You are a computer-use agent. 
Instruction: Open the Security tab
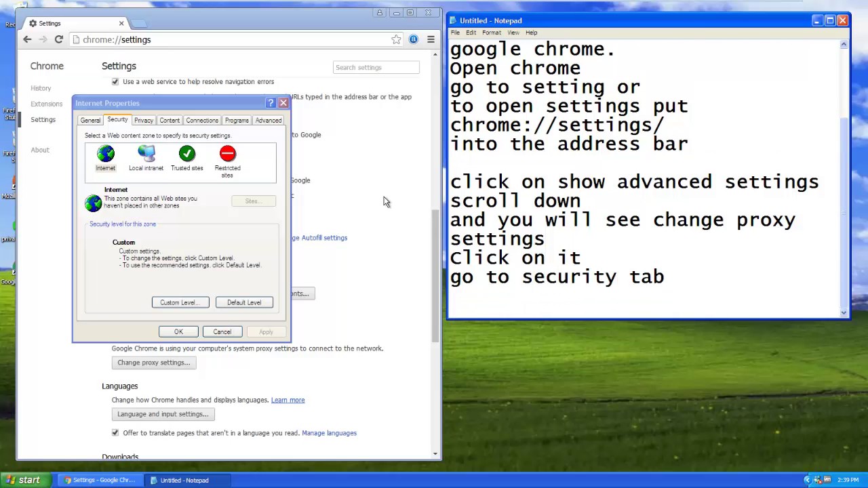pos(117,120)
